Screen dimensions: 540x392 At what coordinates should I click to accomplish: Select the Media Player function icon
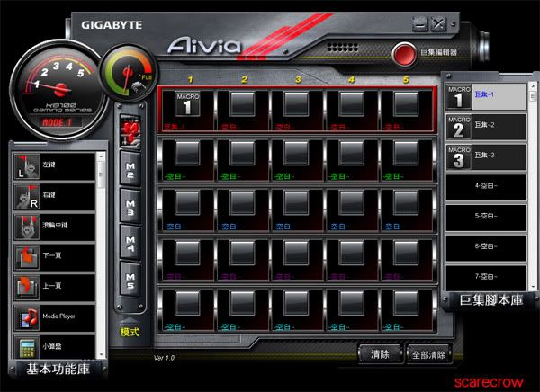coord(27,317)
